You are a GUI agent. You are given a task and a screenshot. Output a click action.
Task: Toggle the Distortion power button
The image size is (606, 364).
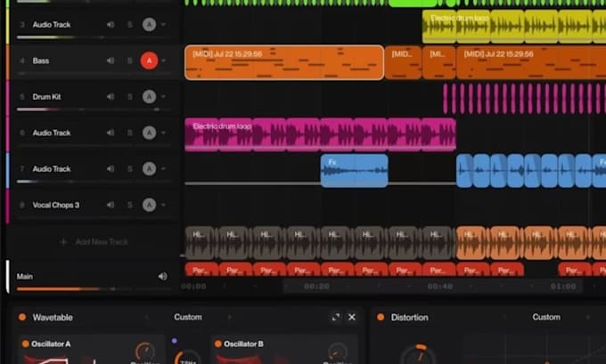pos(381,317)
